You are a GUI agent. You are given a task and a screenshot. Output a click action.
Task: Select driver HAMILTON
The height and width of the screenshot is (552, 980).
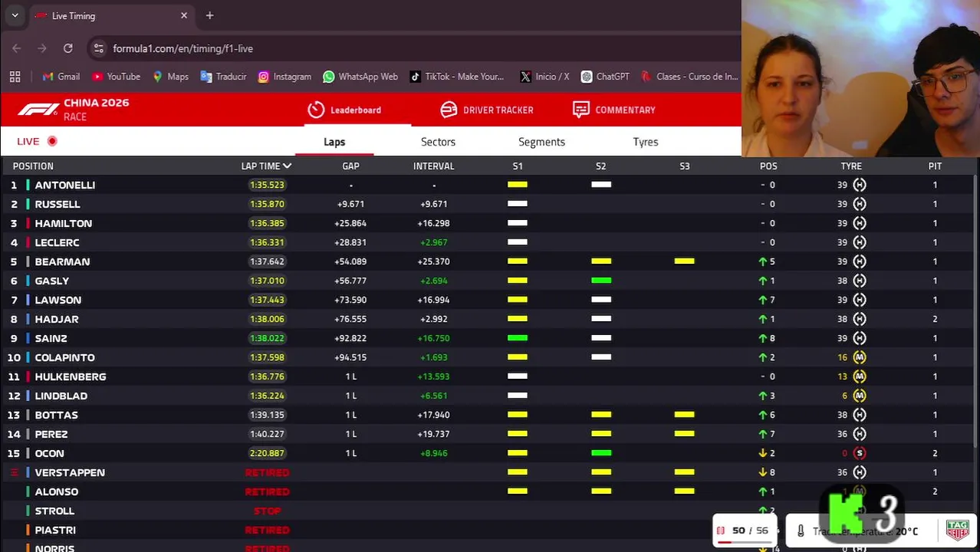click(64, 223)
